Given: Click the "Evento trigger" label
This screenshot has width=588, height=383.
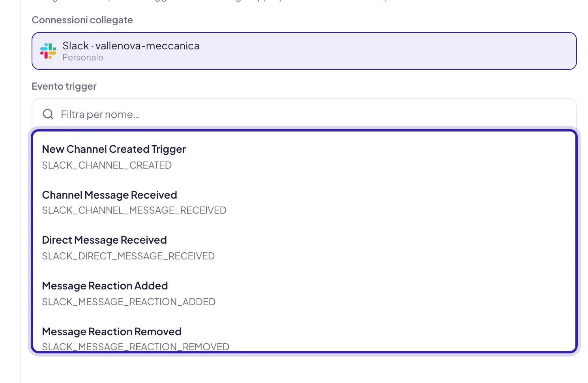Looking at the screenshot, I should pos(64,86).
